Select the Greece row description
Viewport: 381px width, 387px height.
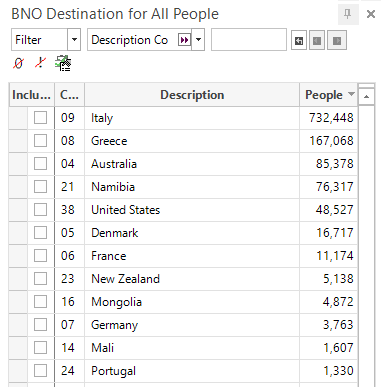(x=109, y=141)
